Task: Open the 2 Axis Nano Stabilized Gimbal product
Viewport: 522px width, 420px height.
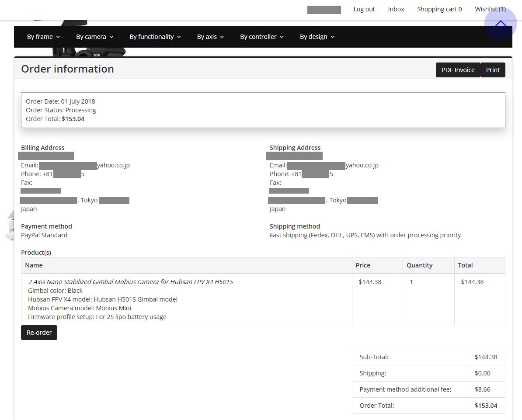Action: (x=130, y=282)
